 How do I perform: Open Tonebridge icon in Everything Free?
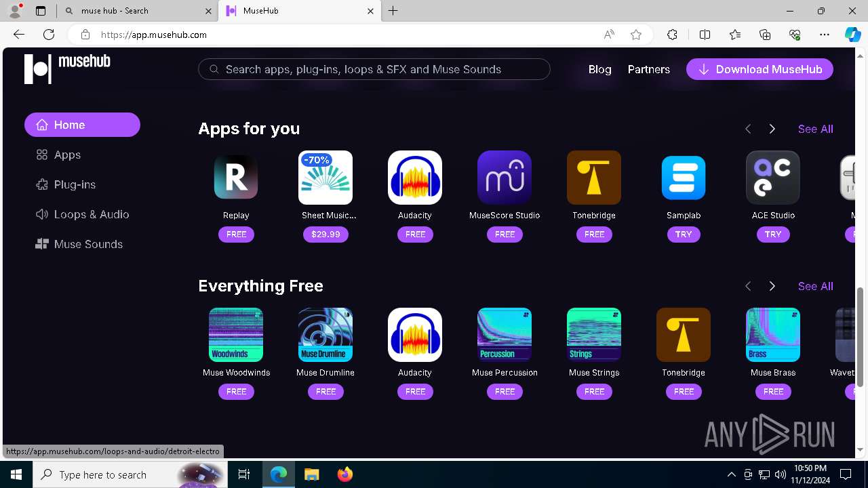tap(684, 335)
